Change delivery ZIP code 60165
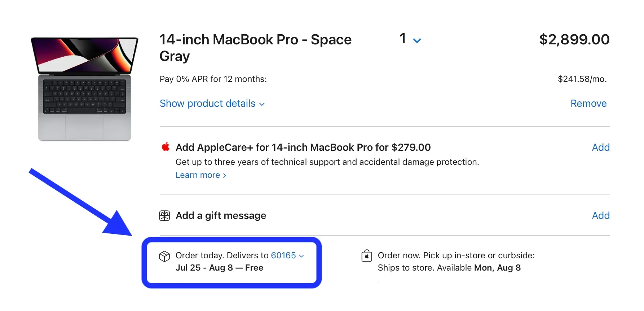Screen dimensions: 644x311 point(287,255)
